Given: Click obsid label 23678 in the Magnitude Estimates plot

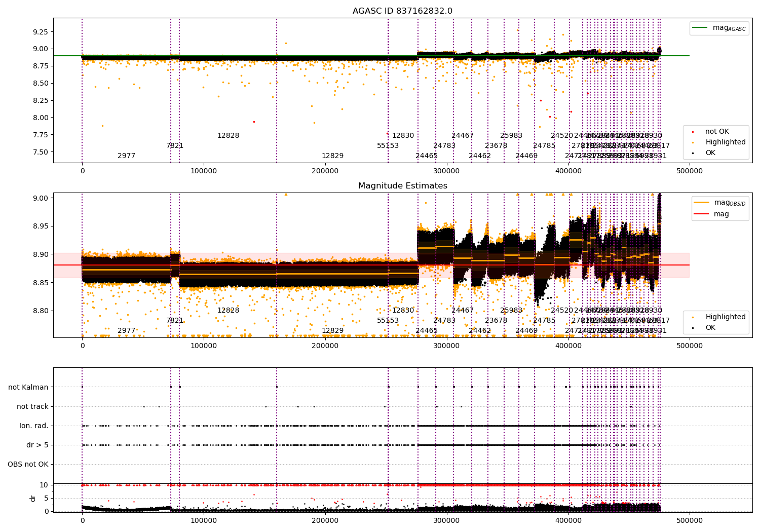Looking at the screenshot, I should (496, 321).
